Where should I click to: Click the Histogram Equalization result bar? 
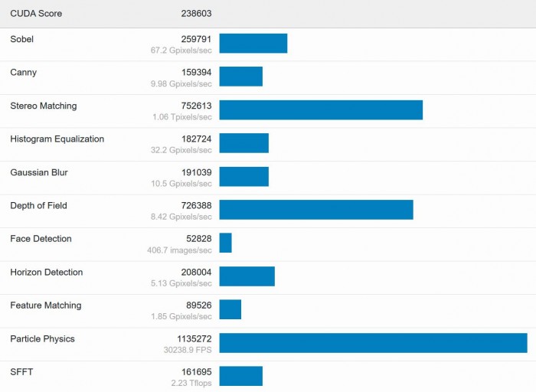click(243, 143)
